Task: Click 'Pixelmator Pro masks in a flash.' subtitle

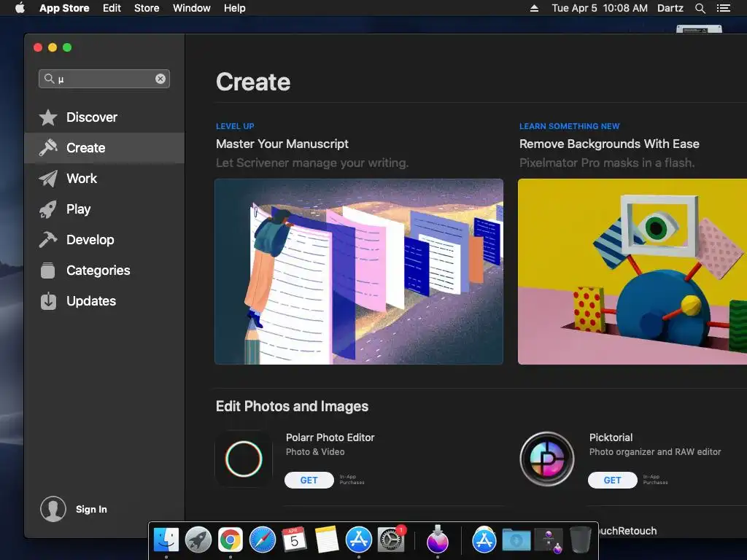Action: pos(607,163)
